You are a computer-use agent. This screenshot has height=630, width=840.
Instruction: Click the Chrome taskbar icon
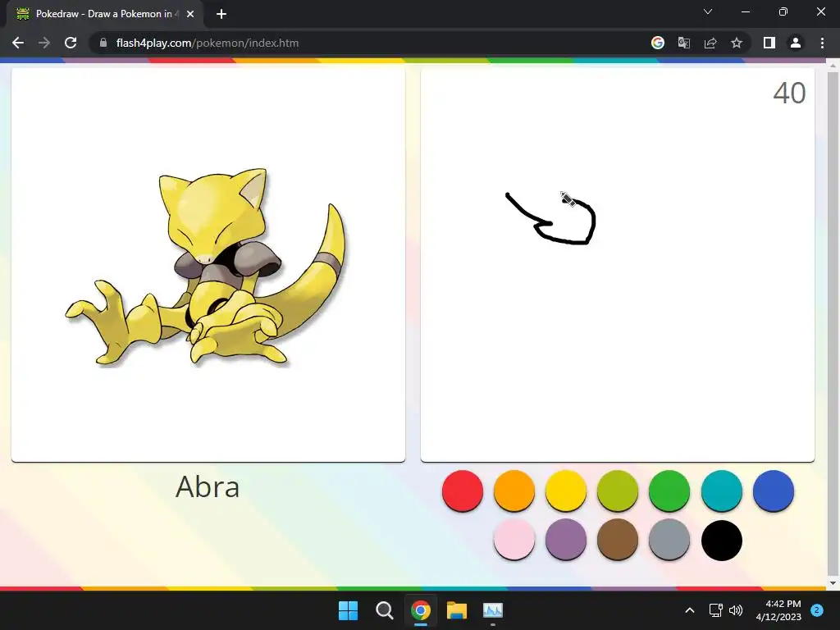coord(421,610)
